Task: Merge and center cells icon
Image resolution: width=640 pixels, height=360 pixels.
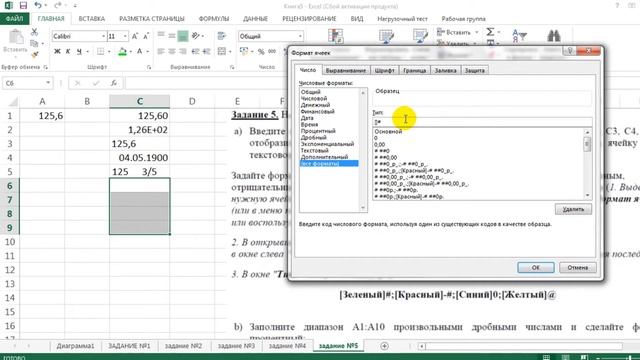Action: point(222,51)
